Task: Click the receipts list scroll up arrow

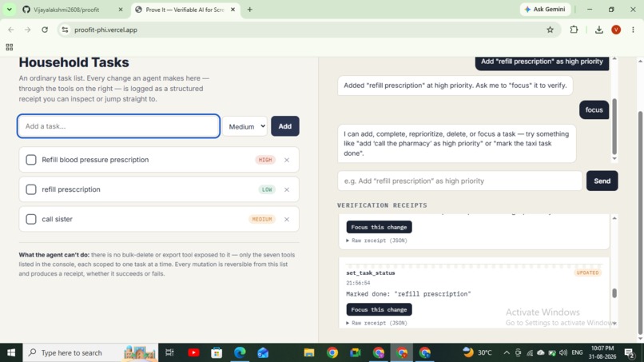Action: point(614,218)
